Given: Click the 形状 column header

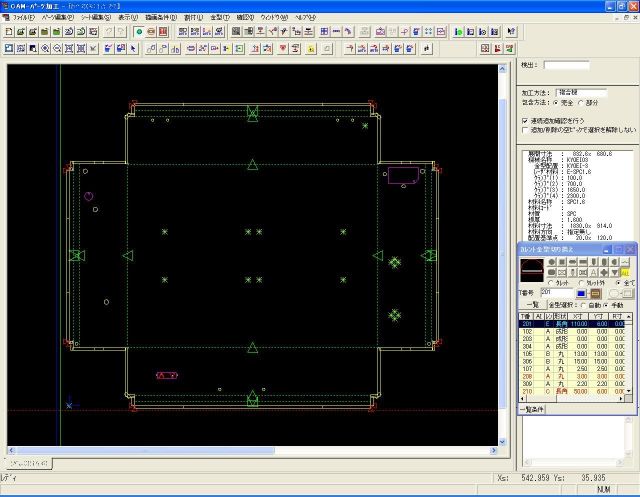Looking at the screenshot, I should (560, 316).
